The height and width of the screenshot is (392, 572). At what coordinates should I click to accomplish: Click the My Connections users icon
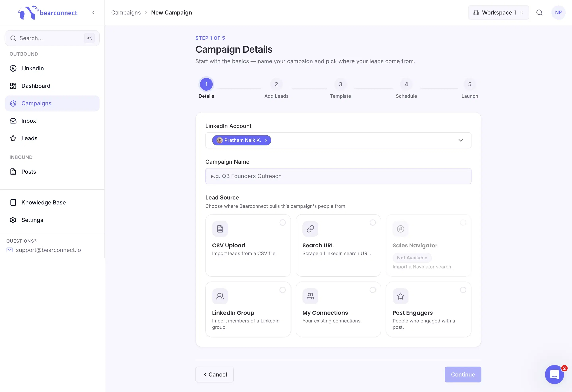click(x=310, y=296)
